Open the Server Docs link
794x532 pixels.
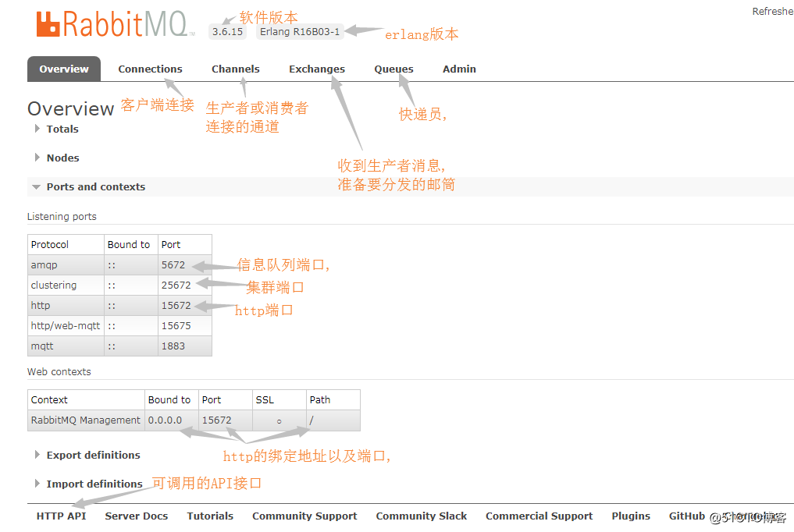136,516
